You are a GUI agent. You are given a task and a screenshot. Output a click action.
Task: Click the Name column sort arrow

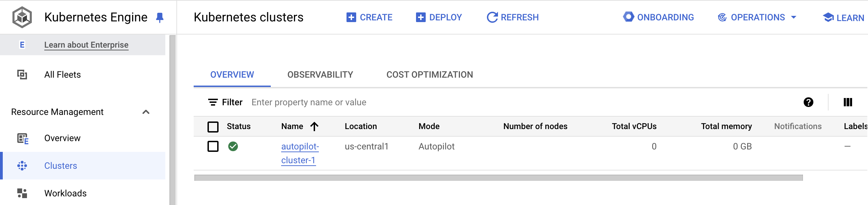(314, 126)
